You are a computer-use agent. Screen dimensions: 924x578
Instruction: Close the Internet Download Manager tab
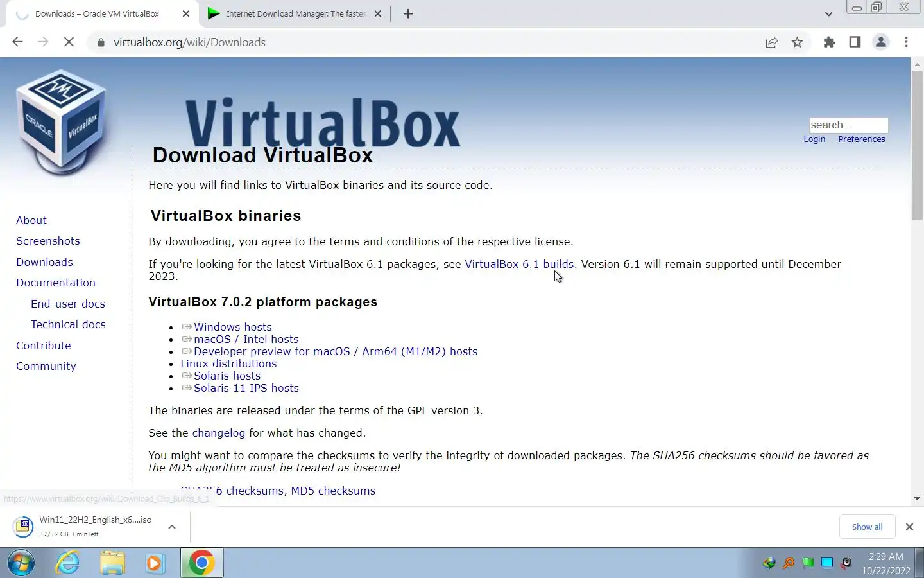tap(378, 13)
